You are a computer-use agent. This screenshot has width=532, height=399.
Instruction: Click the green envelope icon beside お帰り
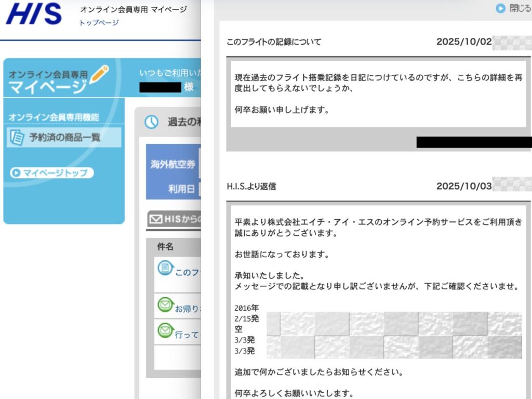(165, 305)
